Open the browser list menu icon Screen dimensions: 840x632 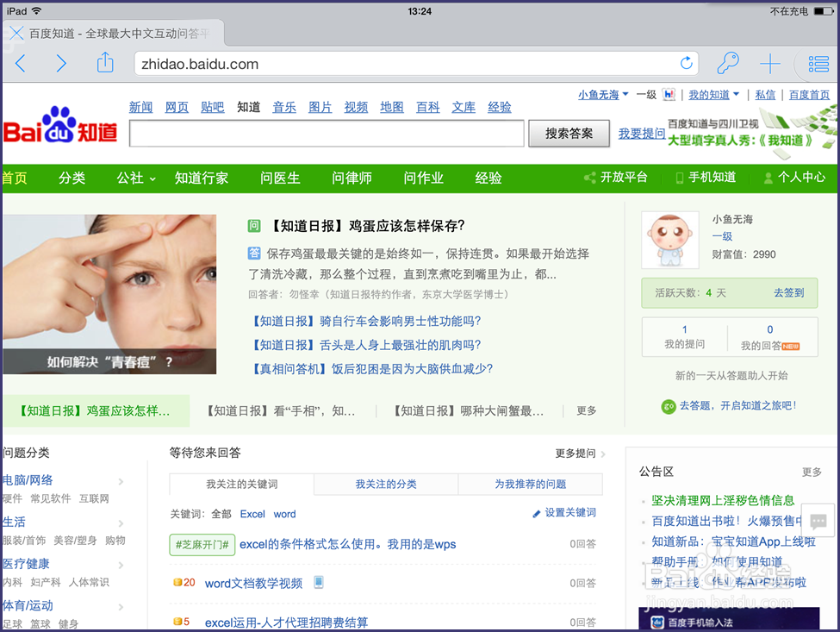pos(818,64)
